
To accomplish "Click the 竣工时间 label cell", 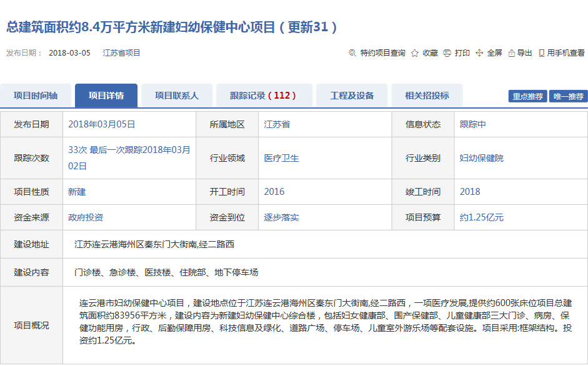I will click(423, 192).
